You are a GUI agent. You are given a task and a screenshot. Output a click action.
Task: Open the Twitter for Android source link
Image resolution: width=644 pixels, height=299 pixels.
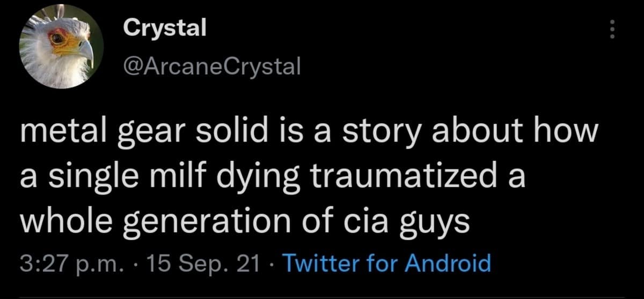385,264
